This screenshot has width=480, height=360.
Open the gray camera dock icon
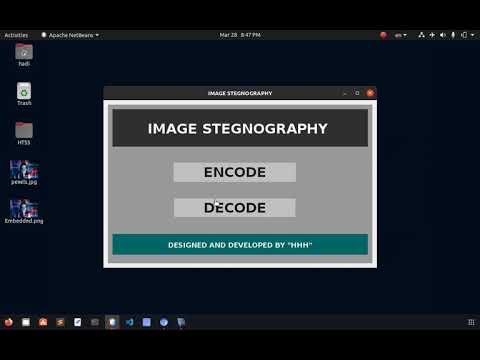[x=95, y=322]
